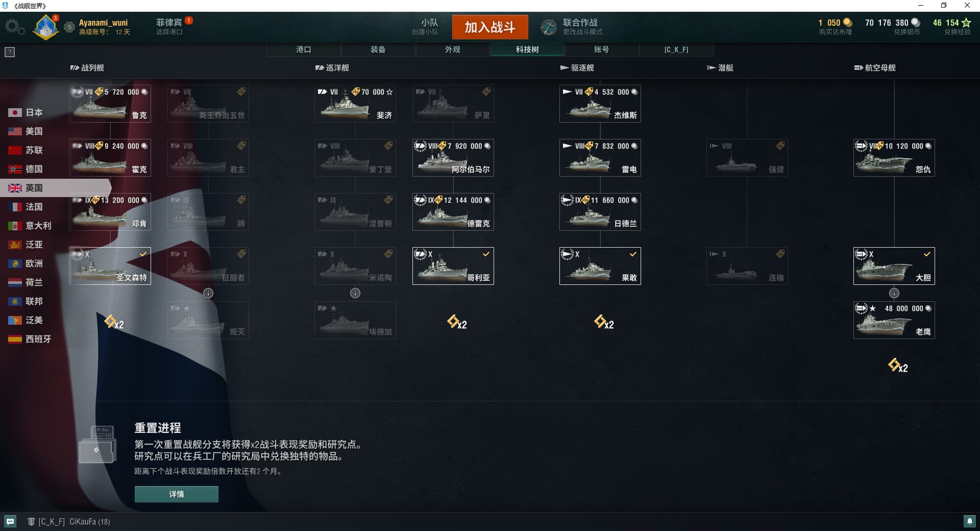Click the player rank badge emblem

(x=45, y=27)
